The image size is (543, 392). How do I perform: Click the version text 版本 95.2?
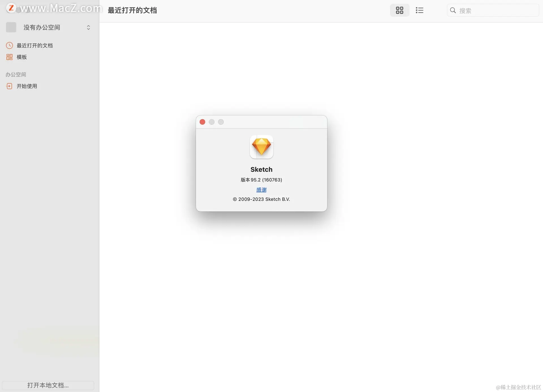261,180
